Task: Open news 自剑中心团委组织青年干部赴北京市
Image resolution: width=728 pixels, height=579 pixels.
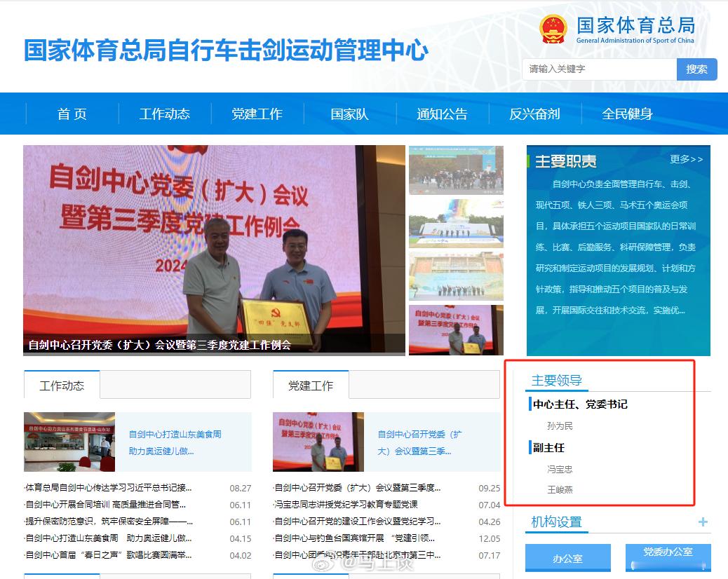Action: [x=358, y=555]
